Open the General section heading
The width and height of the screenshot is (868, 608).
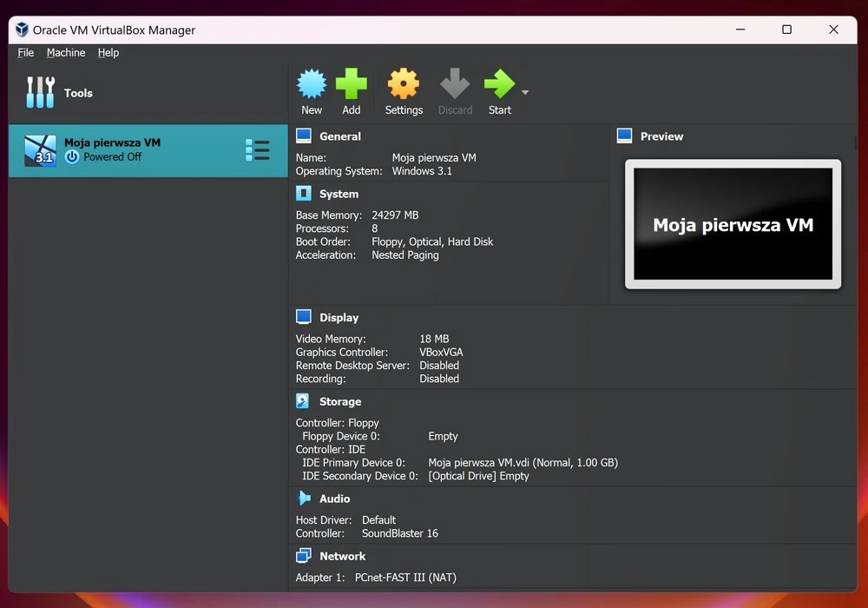pos(340,136)
